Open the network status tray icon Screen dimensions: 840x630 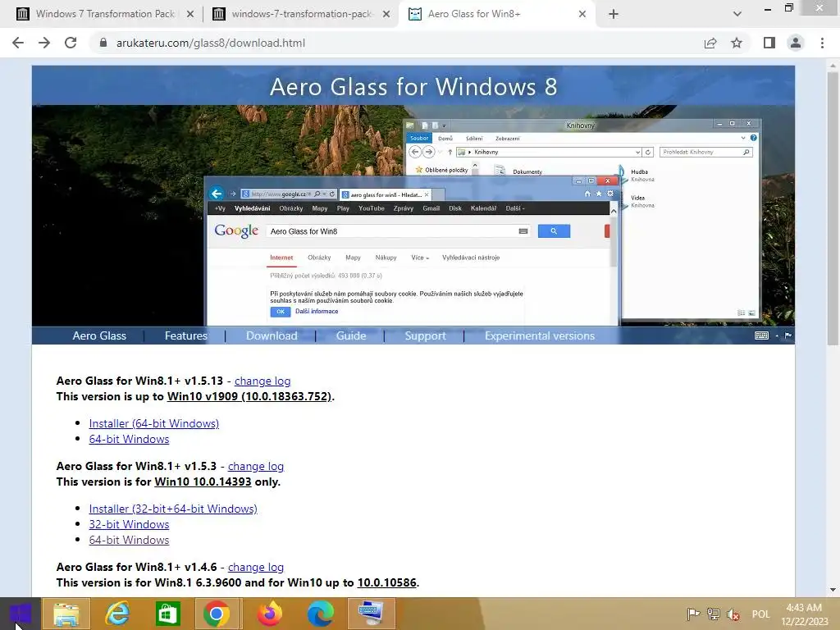(713, 614)
